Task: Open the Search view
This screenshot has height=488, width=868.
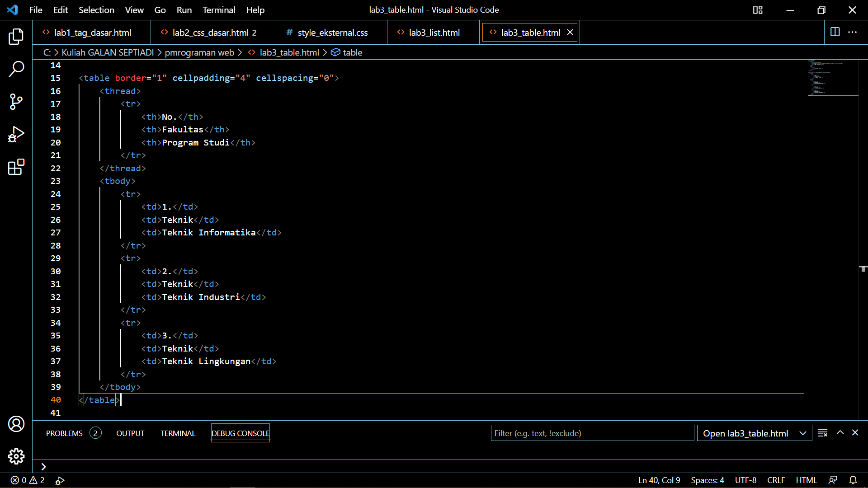Action: point(16,69)
